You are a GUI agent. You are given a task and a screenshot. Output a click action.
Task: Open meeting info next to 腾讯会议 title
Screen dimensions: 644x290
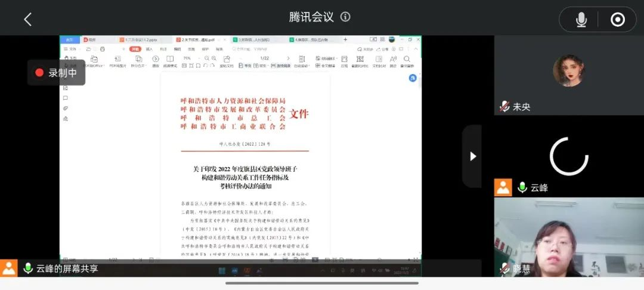coord(346,17)
